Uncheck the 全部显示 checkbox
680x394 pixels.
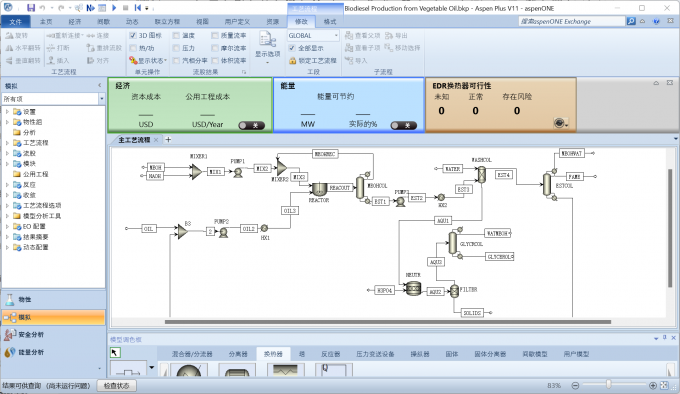(x=292, y=48)
